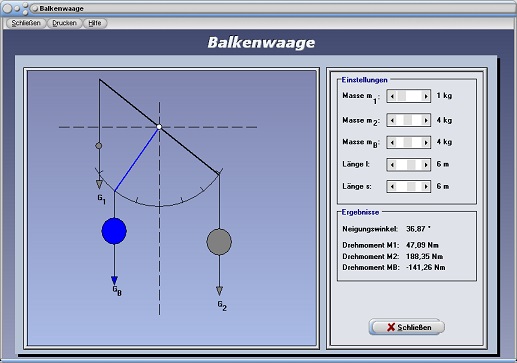Screen dimensions: 517x363
Task: Increase Masse m1 with right arrow
Action: pyautogui.click(x=425, y=96)
